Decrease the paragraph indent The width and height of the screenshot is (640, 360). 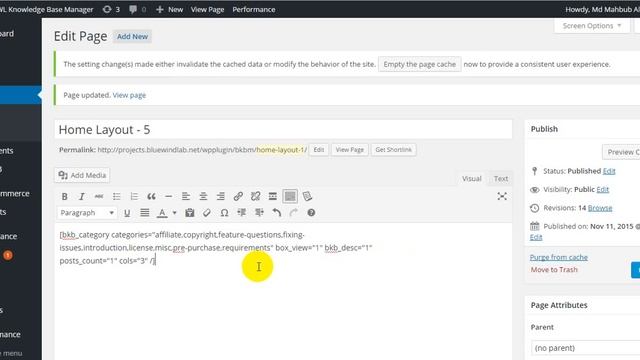[242, 213]
